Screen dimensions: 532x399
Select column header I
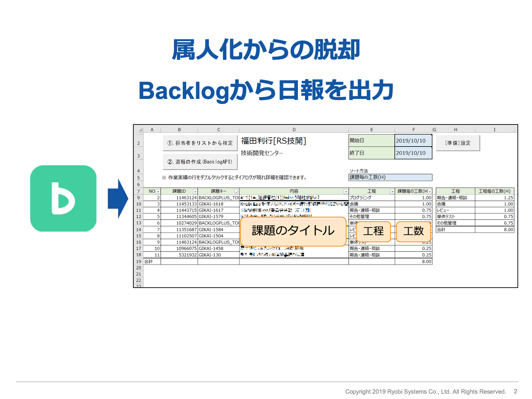tap(494, 129)
